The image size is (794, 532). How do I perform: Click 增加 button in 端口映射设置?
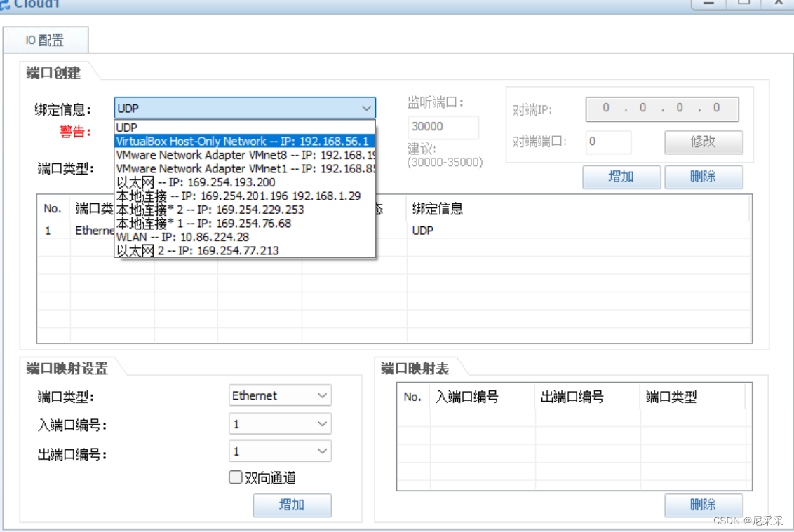[x=292, y=505]
